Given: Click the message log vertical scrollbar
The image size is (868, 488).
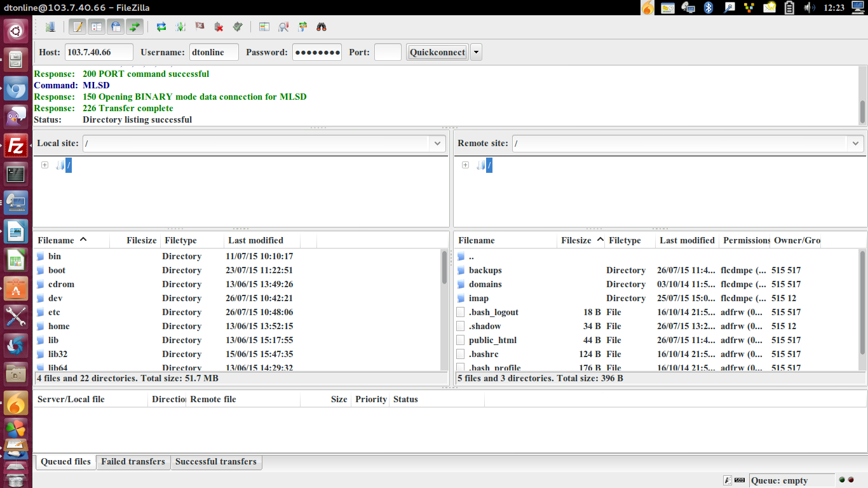Looking at the screenshot, I should click(x=862, y=95).
